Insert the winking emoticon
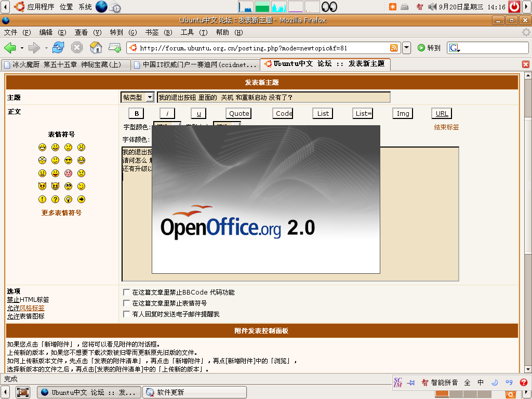The height and width of the screenshot is (399, 532). pos(81,186)
